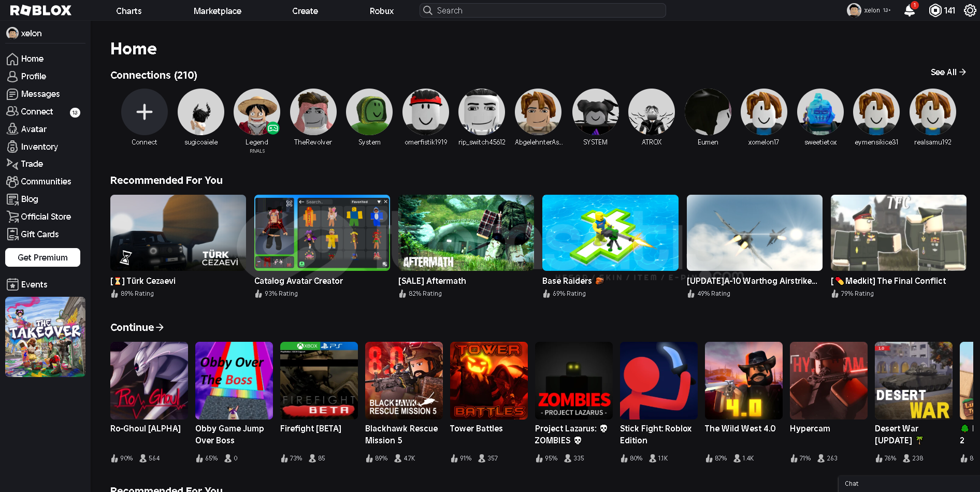The image size is (980, 492).
Task: Open Catalog Avatar Creator thumbnail
Action: [x=322, y=233]
